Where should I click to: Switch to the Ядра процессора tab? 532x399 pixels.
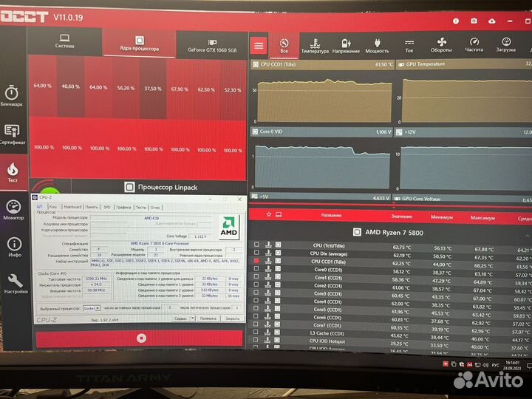(140, 44)
